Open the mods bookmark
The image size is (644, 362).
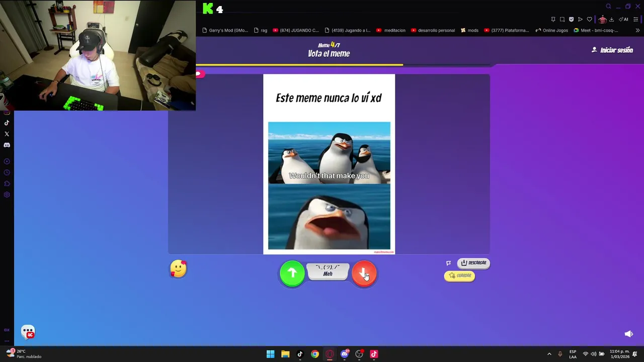point(469,30)
